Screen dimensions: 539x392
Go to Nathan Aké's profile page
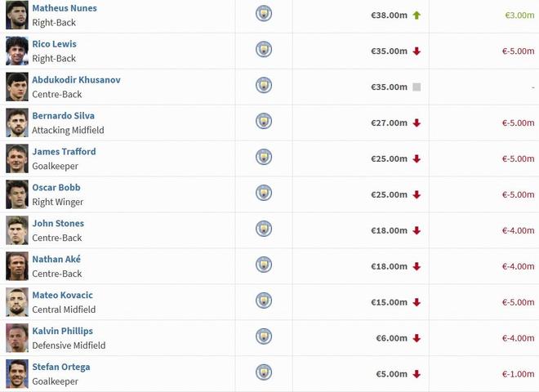point(56,260)
